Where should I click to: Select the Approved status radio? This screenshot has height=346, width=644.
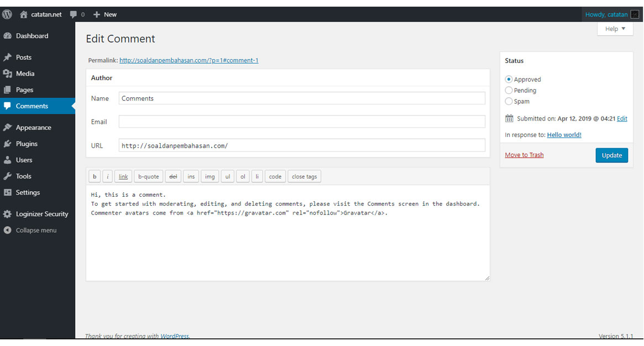[x=509, y=79]
